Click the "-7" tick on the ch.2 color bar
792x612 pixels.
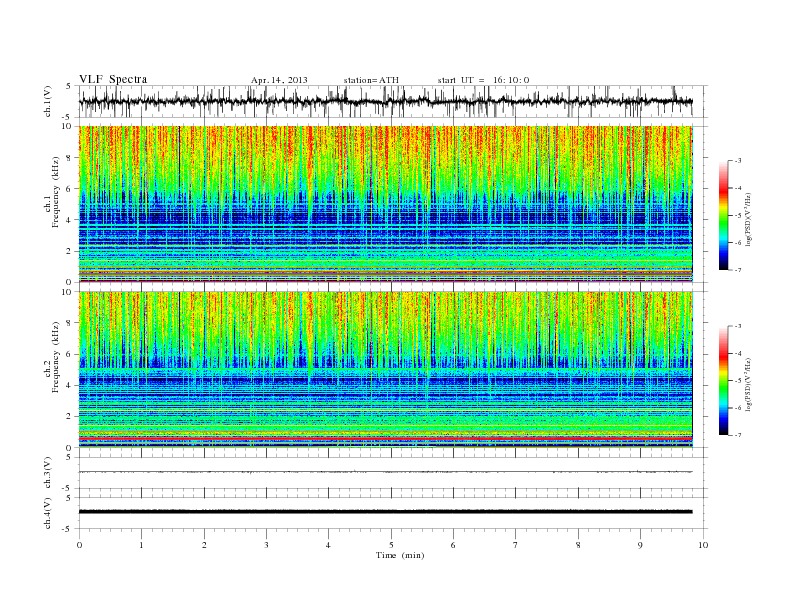point(737,435)
